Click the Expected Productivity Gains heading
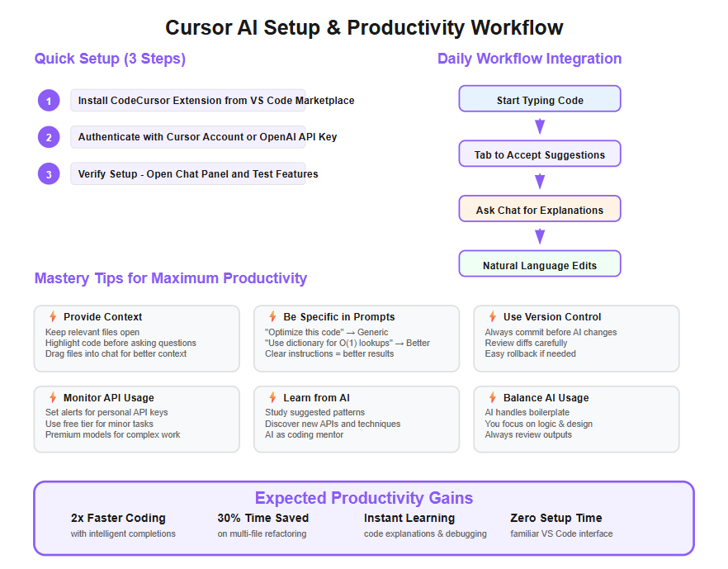Image resolution: width=728 pixels, height=569 pixels. [364, 498]
